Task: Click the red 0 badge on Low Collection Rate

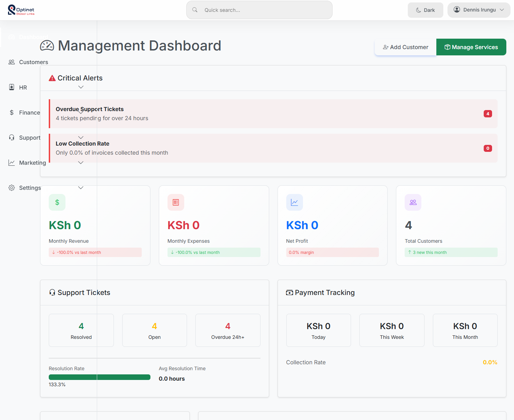Action: [x=488, y=148]
